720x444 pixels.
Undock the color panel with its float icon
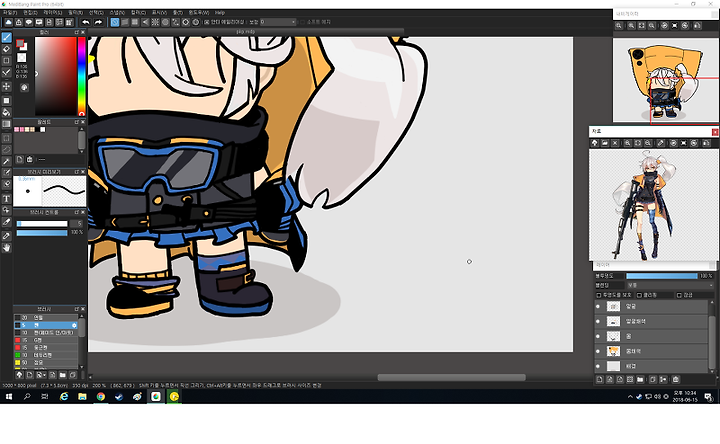coord(77,33)
